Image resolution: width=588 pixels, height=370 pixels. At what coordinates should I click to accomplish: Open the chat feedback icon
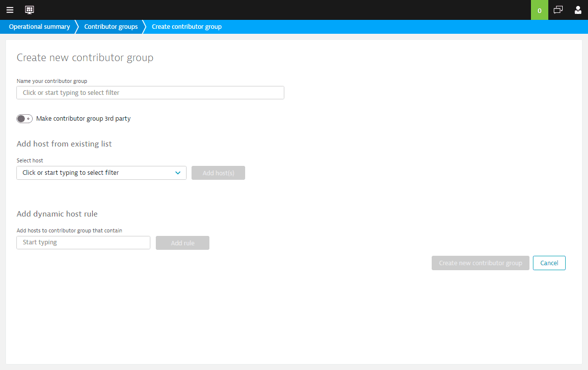tap(558, 10)
